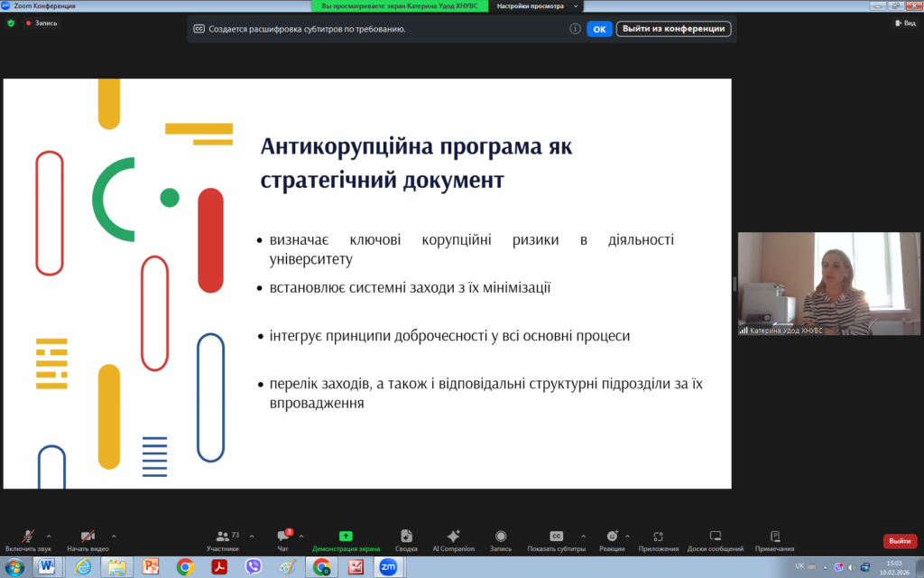924x578 pixels.
Task: Open Доски сообщений whiteboards
Action: 716,536
